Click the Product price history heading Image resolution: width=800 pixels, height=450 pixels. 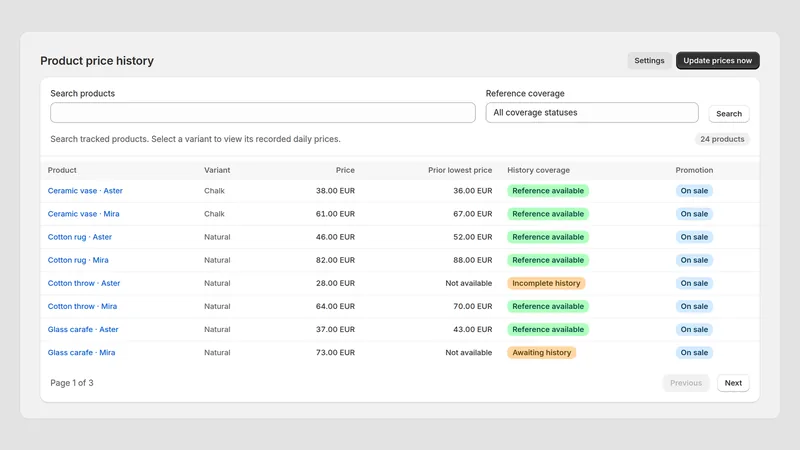pyautogui.click(x=97, y=61)
